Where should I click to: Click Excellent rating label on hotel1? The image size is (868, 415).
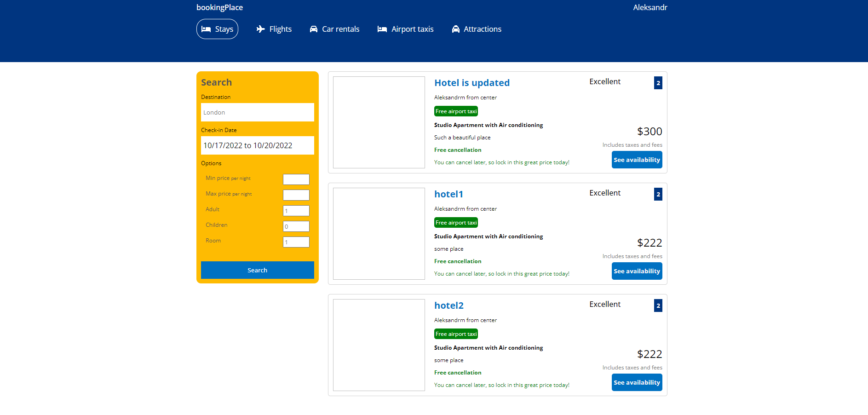coord(605,193)
